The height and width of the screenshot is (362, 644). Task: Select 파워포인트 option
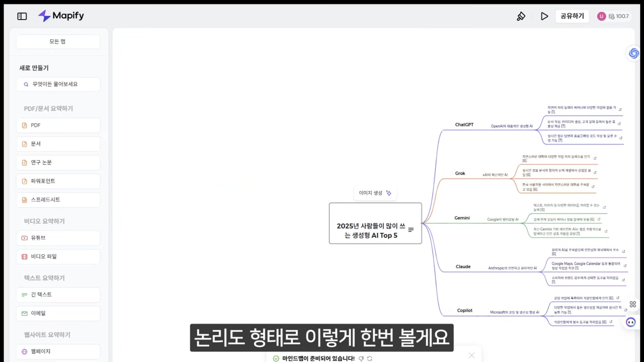(x=58, y=181)
